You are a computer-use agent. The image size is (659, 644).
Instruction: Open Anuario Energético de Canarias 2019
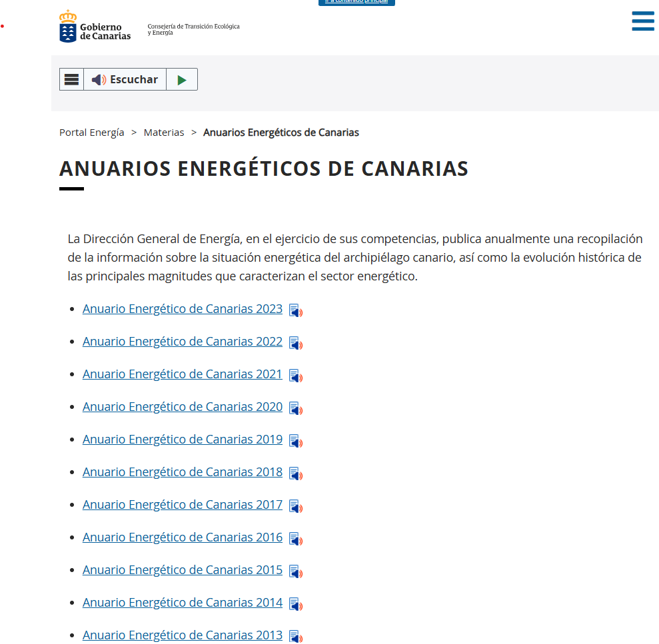tap(182, 439)
